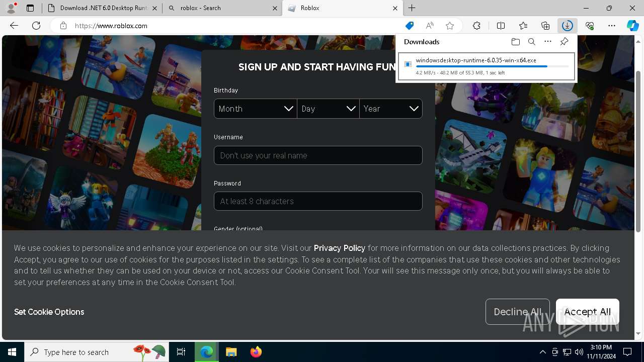View site information lock icon
The image size is (644, 362).
click(63, 26)
